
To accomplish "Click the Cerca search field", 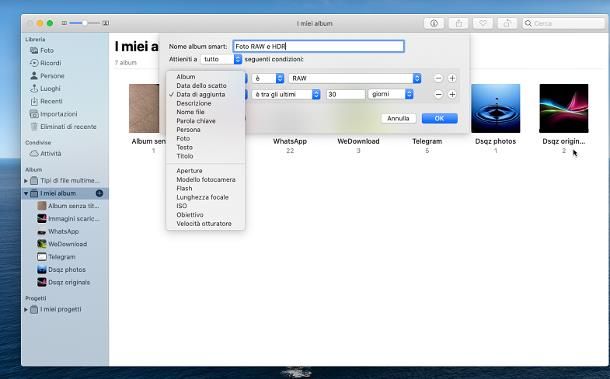I will [x=563, y=23].
